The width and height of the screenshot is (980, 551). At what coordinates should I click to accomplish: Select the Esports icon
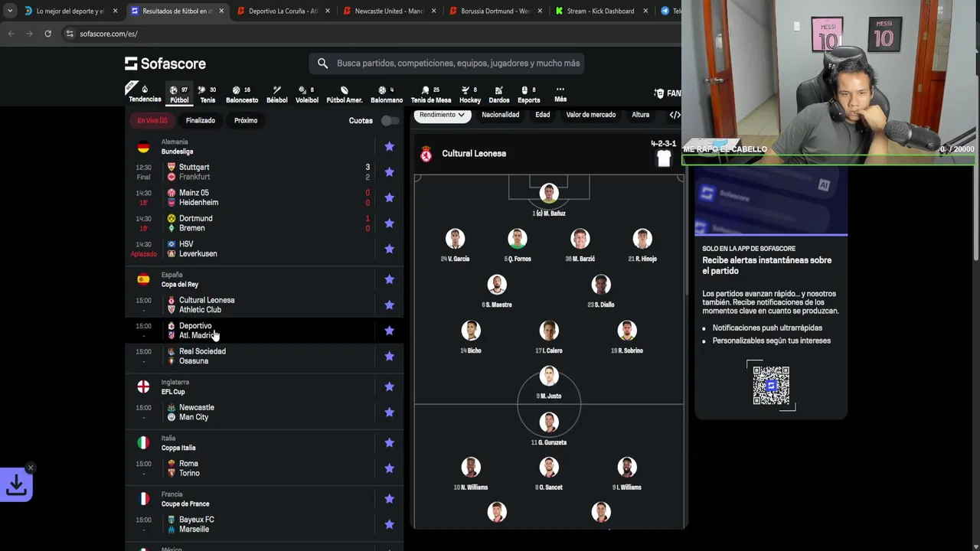[x=528, y=94]
